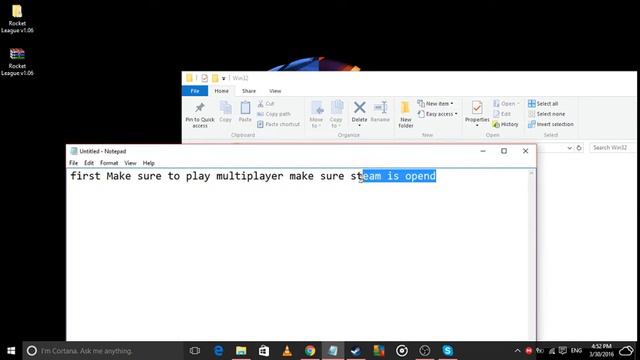
Task: Expand the Easy access dropdown
Action: pos(437,114)
